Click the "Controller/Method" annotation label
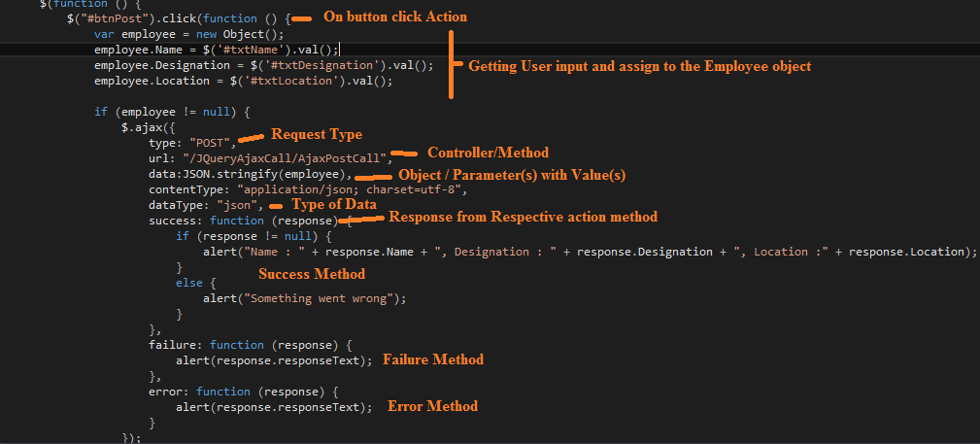 click(488, 153)
